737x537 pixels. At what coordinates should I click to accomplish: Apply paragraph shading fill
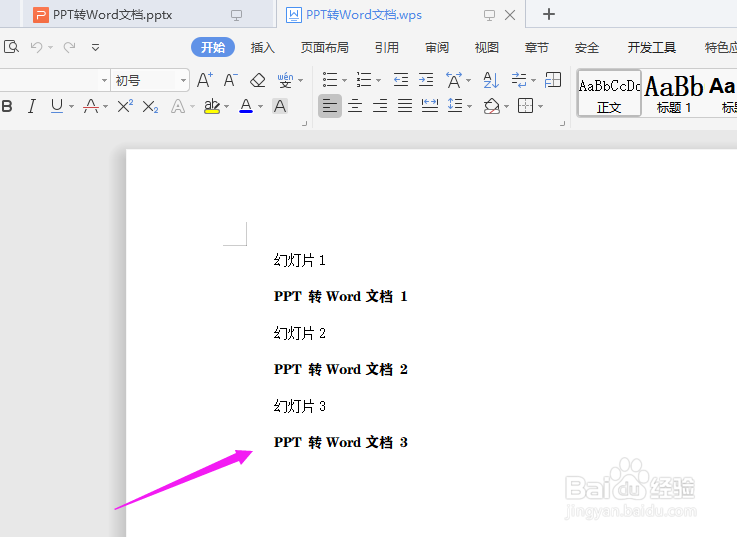tap(492, 106)
